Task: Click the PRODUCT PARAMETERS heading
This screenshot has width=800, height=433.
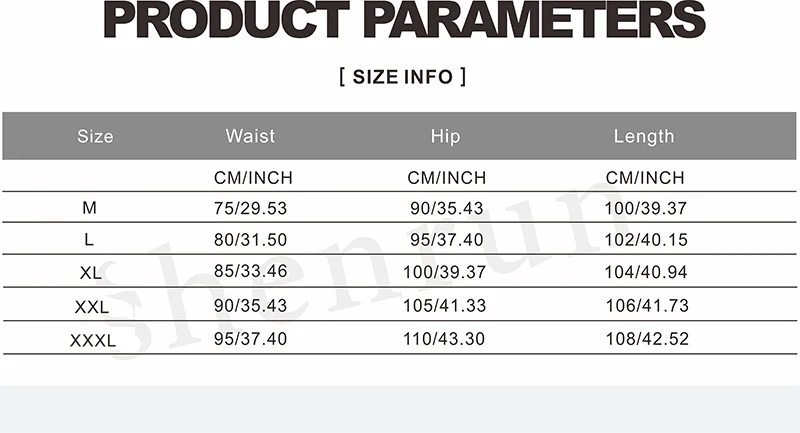Action: (404, 20)
